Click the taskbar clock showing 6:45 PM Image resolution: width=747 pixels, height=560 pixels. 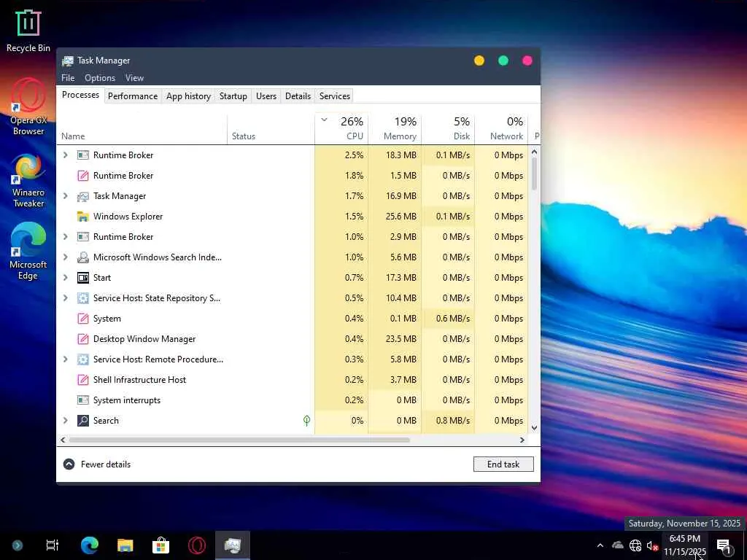pyautogui.click(x=685, y=545)
